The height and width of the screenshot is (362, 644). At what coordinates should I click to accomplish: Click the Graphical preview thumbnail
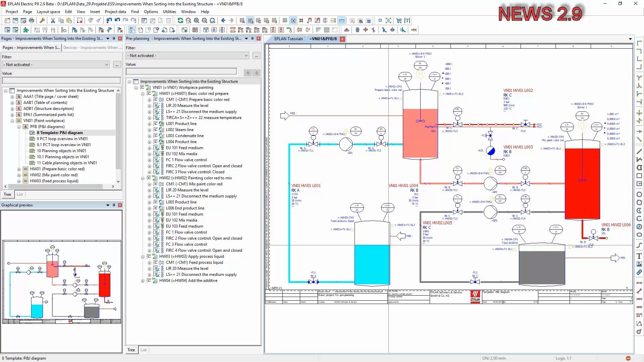(x=62, y=282)
